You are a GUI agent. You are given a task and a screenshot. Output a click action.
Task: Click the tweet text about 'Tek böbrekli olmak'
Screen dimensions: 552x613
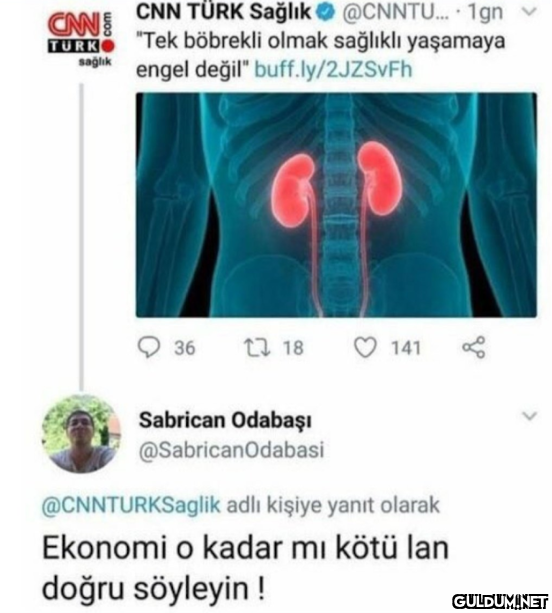(x=321, y=55)
